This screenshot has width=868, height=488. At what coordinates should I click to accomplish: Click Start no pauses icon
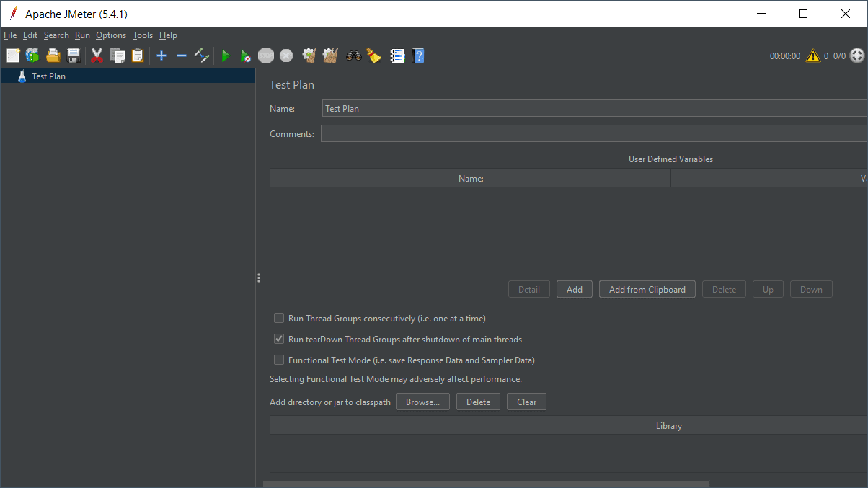coord(246,56)
